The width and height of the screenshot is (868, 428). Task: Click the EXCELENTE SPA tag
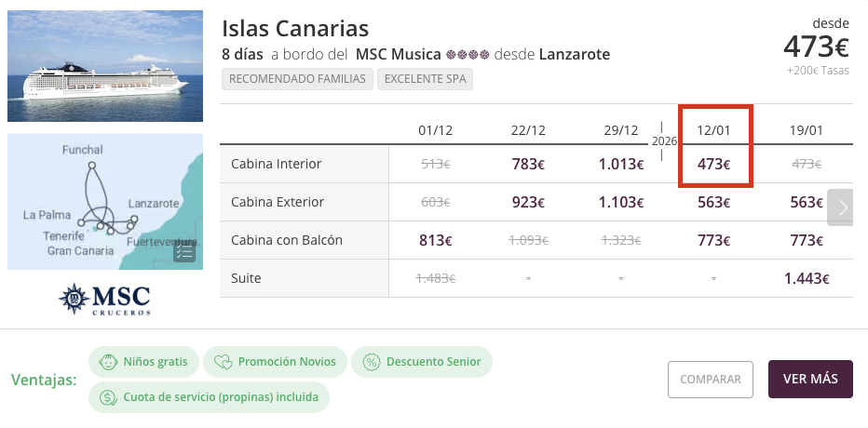tap(425, 79)
